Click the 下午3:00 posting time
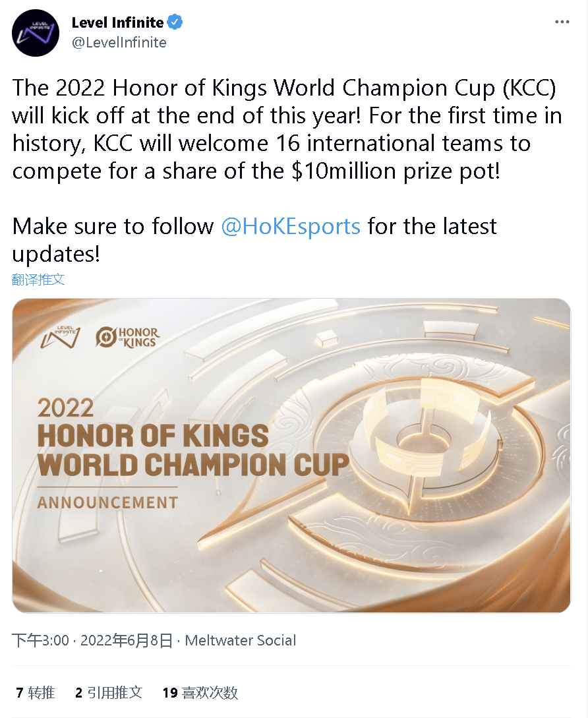Viewport: 588px width, 718px height. (41, 640)
